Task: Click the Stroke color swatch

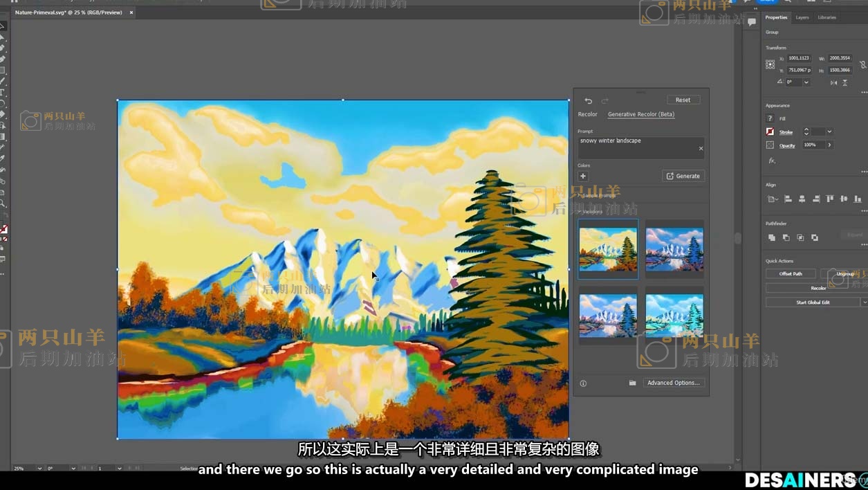Action: click(770, 131)
